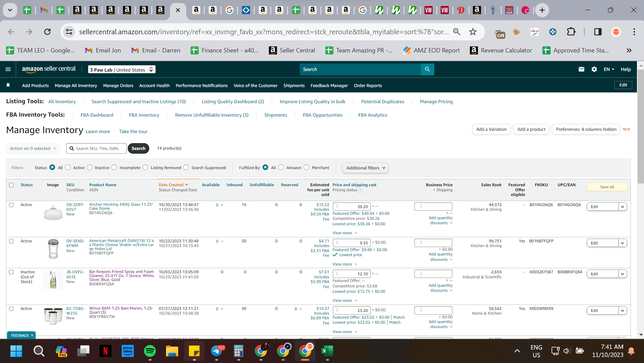Expand View more for the Anchor Hocking row
Viewport: 644px width, 363px height.
(345, 233)
